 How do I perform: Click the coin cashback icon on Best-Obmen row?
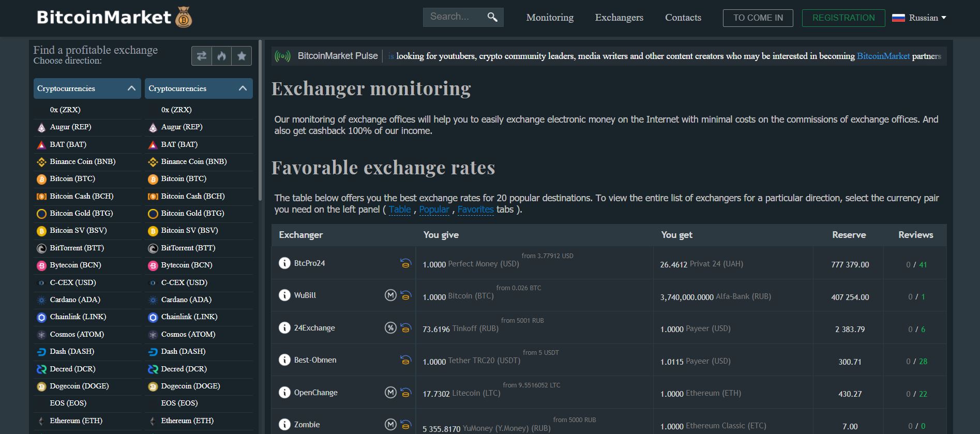pyautogui.click(x=406, y=360)
